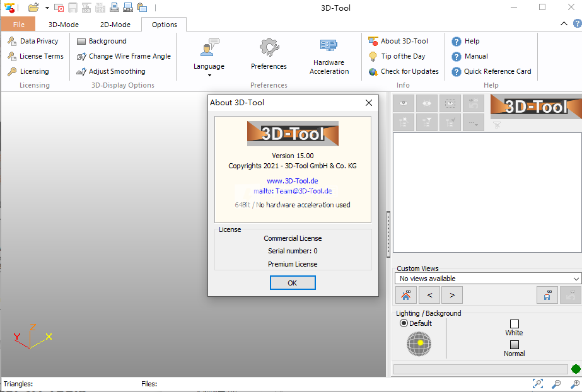Open the File menu tab
This screenshot has height=392, width=582.
click(x=18, y=24)
